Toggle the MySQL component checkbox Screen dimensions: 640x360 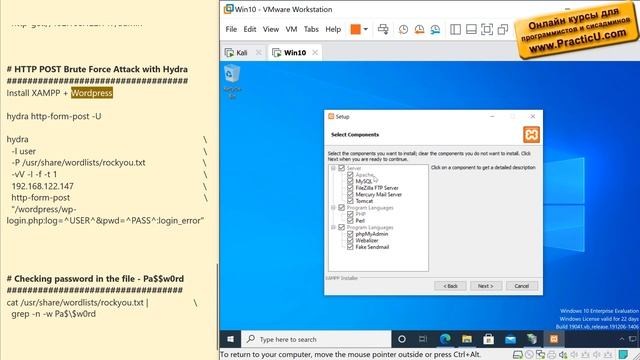coord(350,181)
